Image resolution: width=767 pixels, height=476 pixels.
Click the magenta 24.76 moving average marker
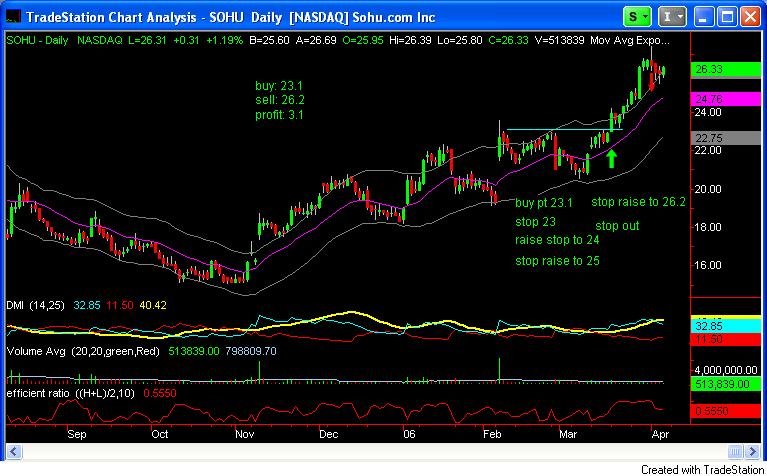(x=725, y=99)
